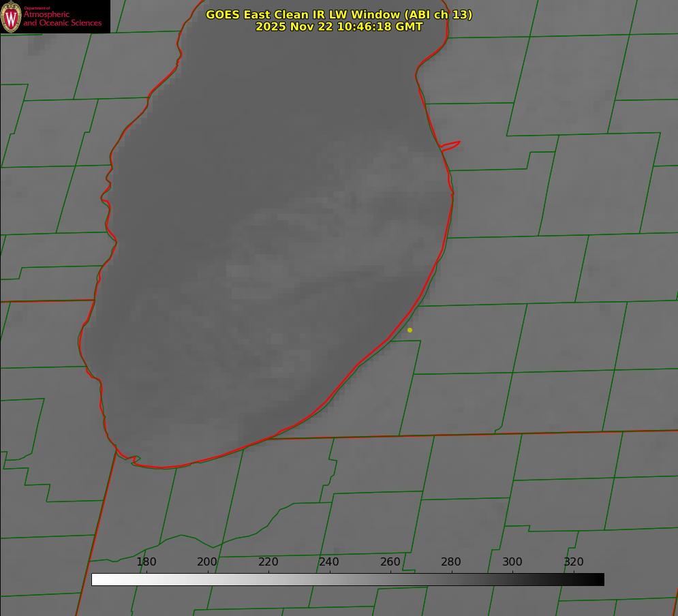The image size is (678, 616).
Task: Click the 320 label on the colorbar
Action: point(573,561)
